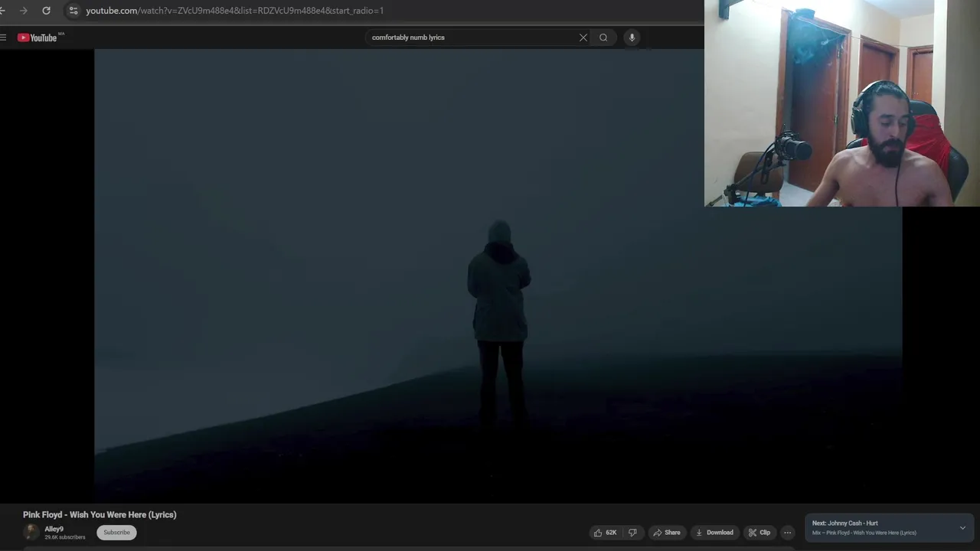Click the video player to pause
Viewport: 980px width, 551px height.
(498, 275)
